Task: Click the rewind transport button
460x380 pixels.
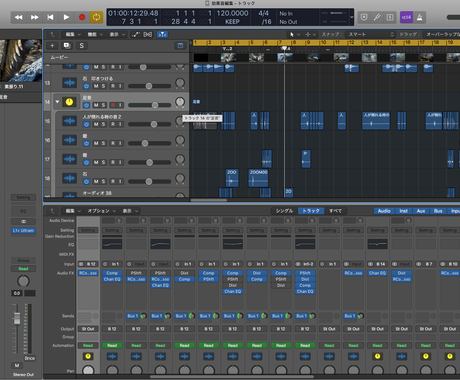Action: point(19,17)
